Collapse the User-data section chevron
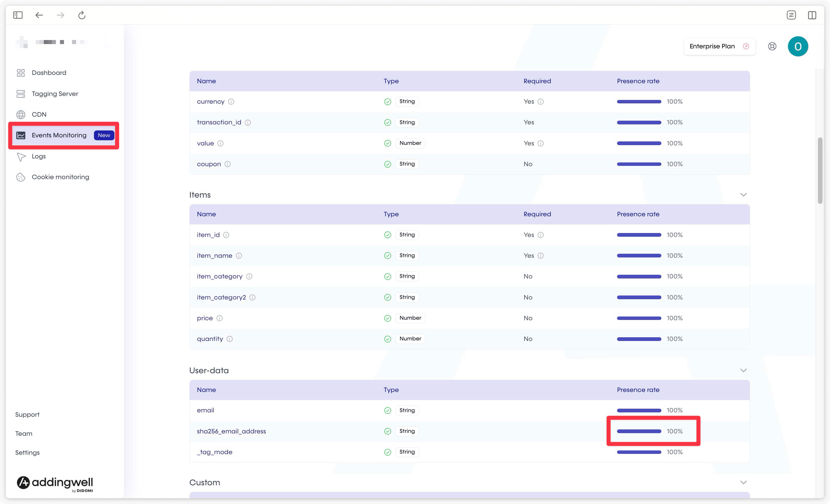Viewport: 830px width, 504px height. (x=744, y=370)
